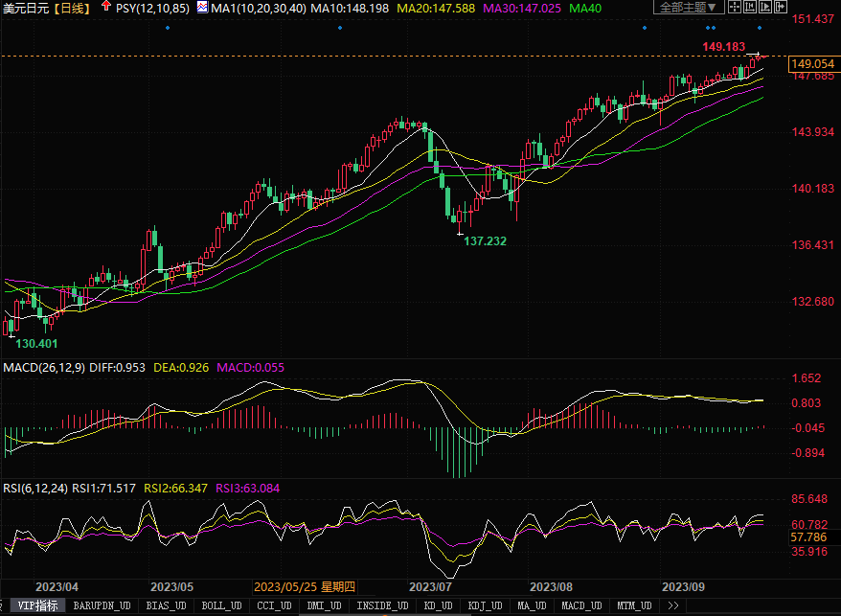841x616 pixels.
Task: Click the 日线 period label
Action: tap(73, 8)
